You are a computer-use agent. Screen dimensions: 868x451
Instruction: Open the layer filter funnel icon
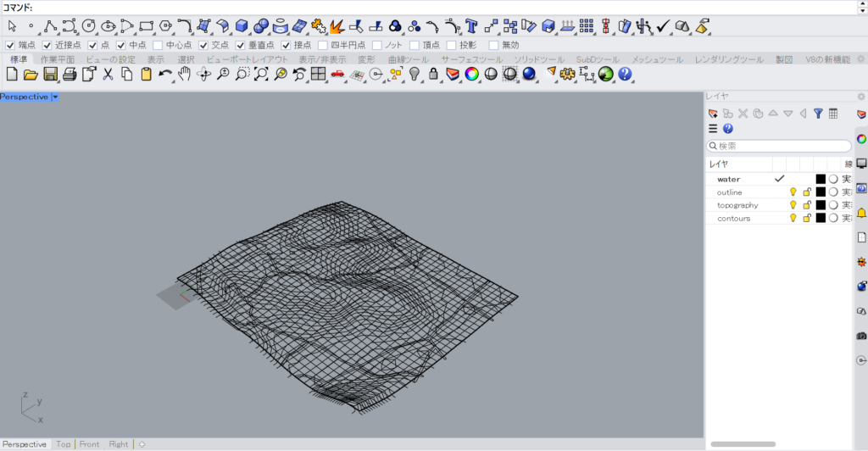(x=818, y=114)
